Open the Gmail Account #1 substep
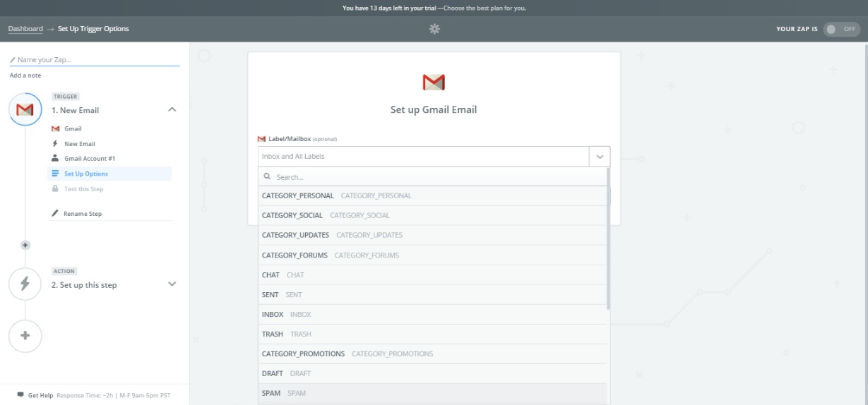Image resolution: width=868 pixels, height=405 pixels. [x=90, y=158]
